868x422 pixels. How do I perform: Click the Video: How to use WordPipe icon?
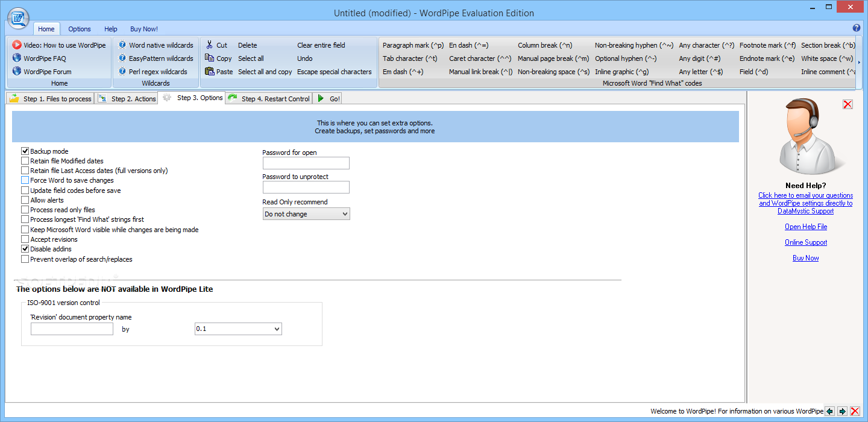[x=17, y=45]
